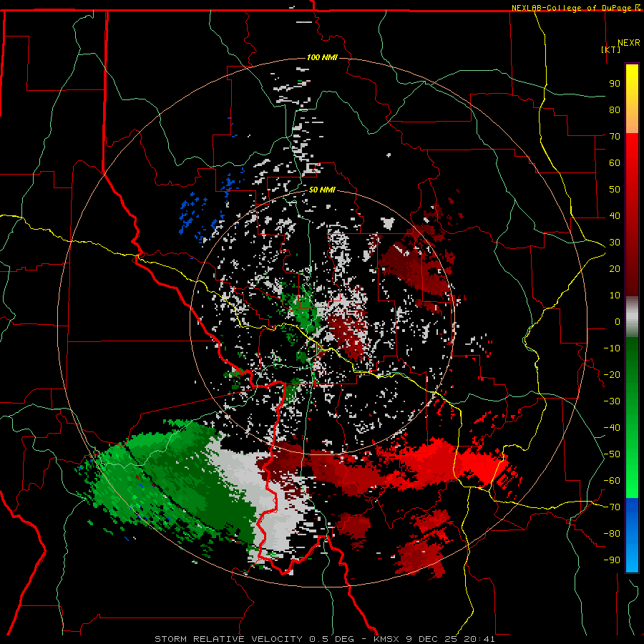Image resolution: width=644 pixels, height=644 pixels.
Task: Click the 20 value on velocity scale
Action: coord(615,269)
